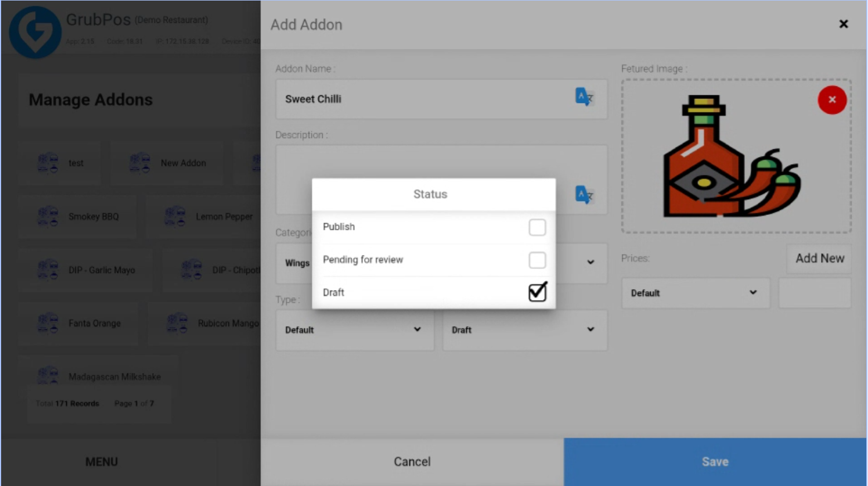Click Add New price button
The image size is (868, 486).
click(x=820, y=258)
